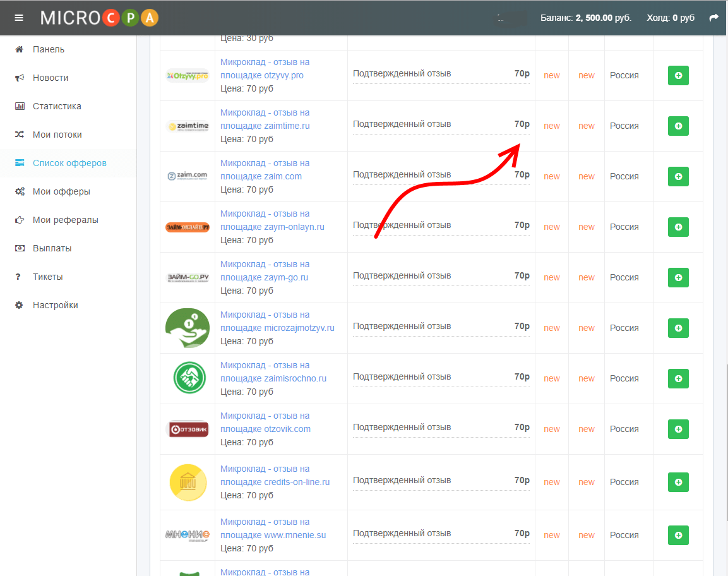This screenshot has width=728, height=576.
Task: Open the zaimtime.ru review offer link
Action: coord(265,119)
